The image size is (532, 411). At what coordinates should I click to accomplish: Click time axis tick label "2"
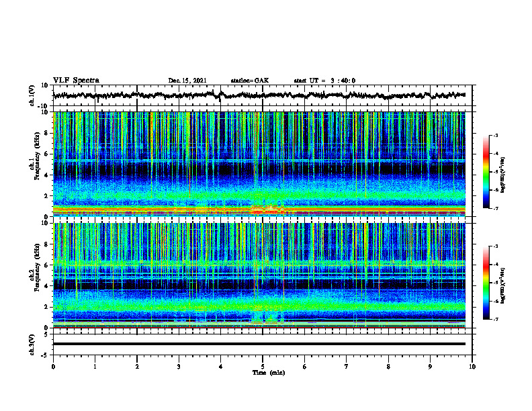tap(137, 367)
